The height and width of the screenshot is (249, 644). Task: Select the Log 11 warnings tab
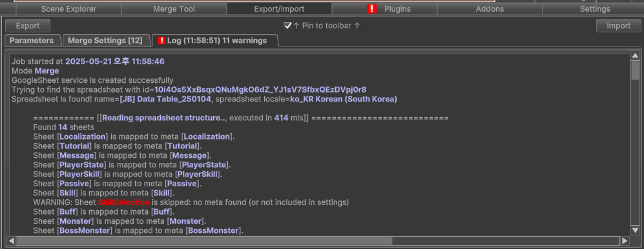pos(215,40)
